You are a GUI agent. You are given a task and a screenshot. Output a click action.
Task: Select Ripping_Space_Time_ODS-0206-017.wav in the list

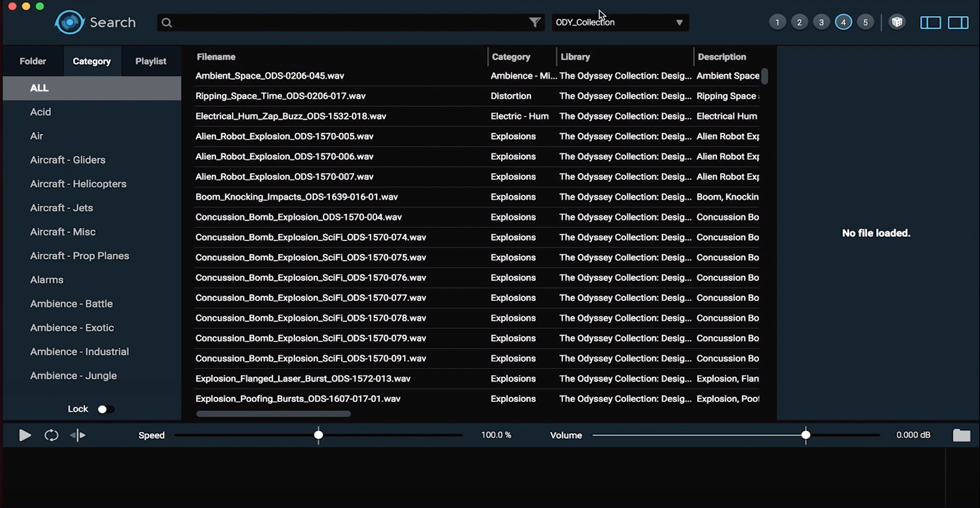(x=280, y=96)
